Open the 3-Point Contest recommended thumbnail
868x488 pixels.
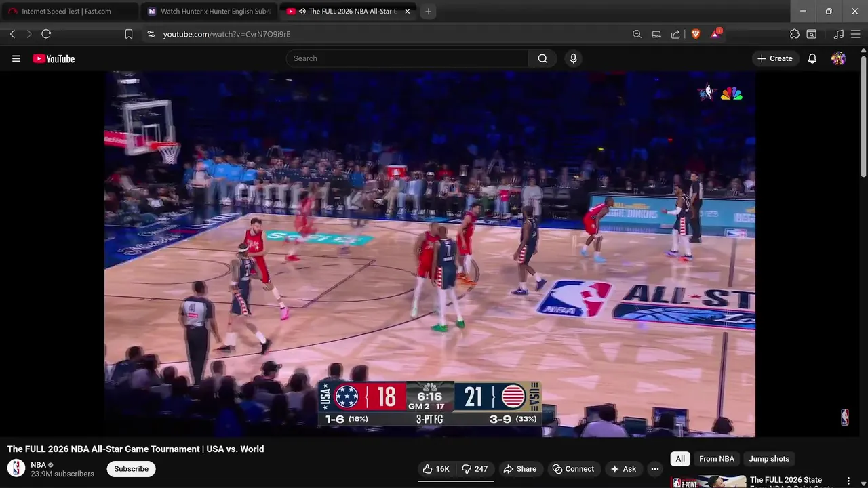click(708, 481)
